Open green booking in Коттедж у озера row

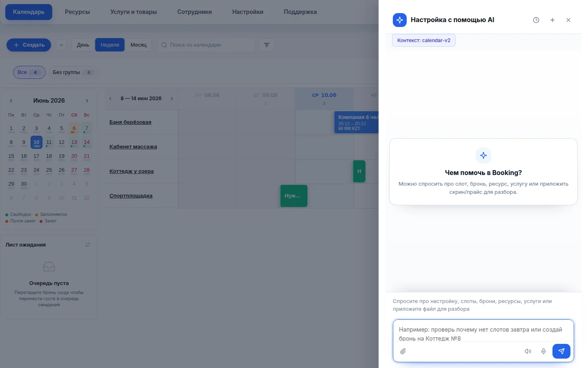[359, 171]
